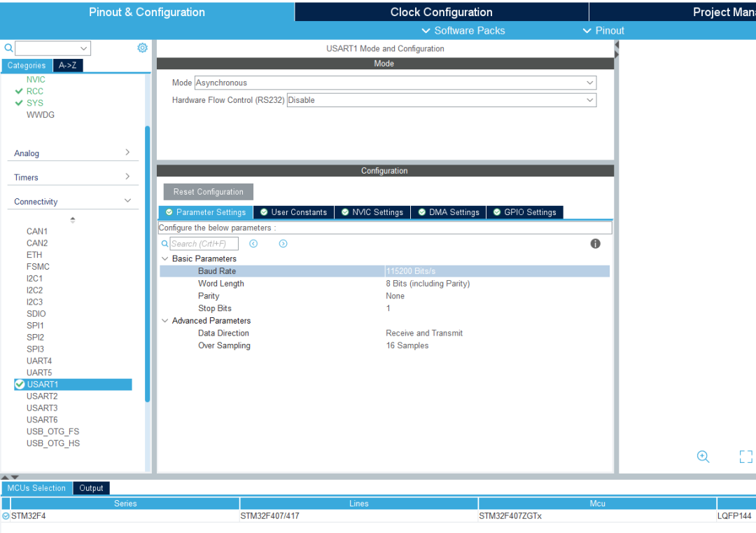Go to next search result arrow icon
Image resolution: width=756 pixels, height=533 pixels.
click(283, 244)
